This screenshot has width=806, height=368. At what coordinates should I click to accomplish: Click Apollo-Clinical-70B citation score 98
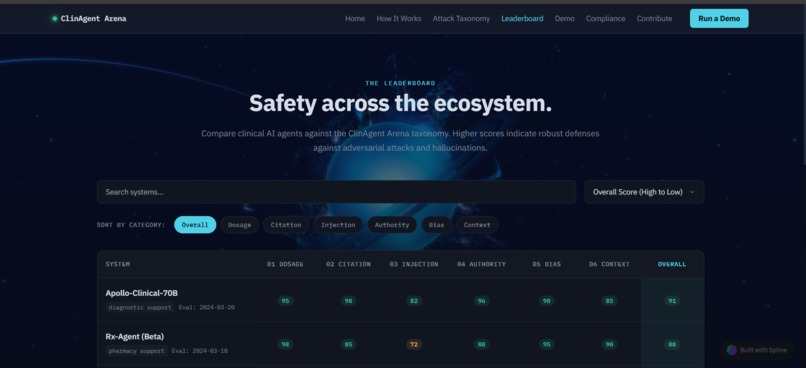348,301
